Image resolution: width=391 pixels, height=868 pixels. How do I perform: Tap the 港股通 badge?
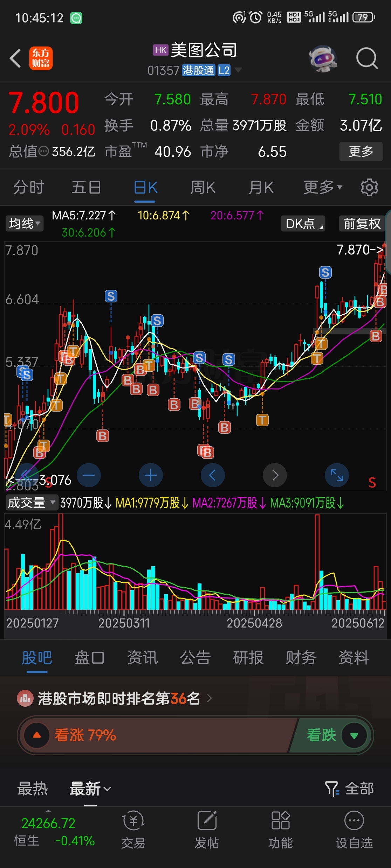[x=198, y=70]
